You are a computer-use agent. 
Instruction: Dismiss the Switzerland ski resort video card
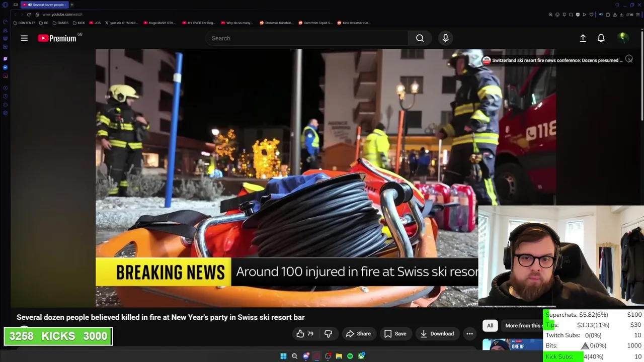(x=629, y=59)
